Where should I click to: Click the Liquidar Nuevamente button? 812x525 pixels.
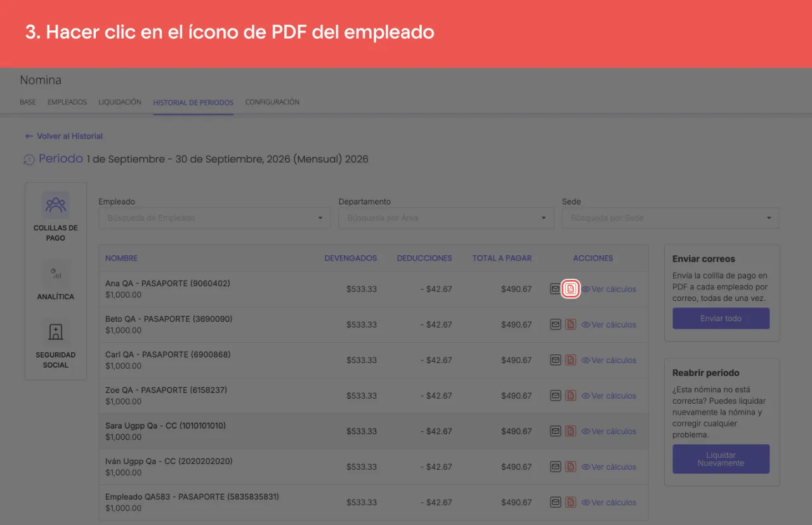(721, 459)
